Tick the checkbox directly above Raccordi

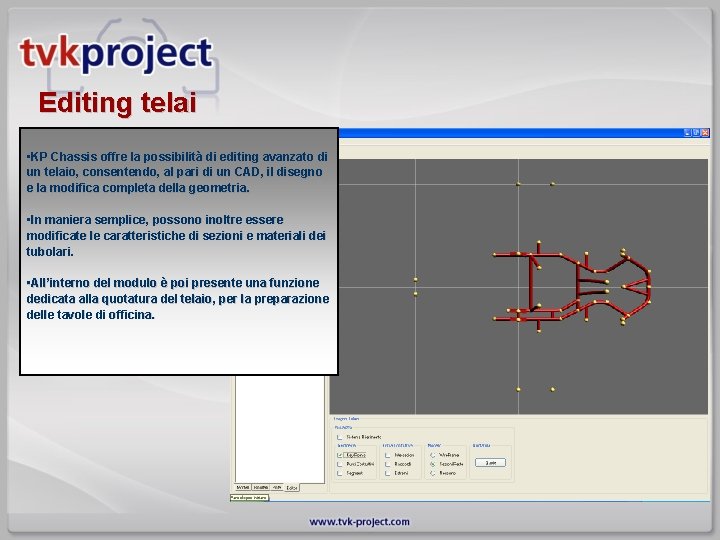point(388,455)
